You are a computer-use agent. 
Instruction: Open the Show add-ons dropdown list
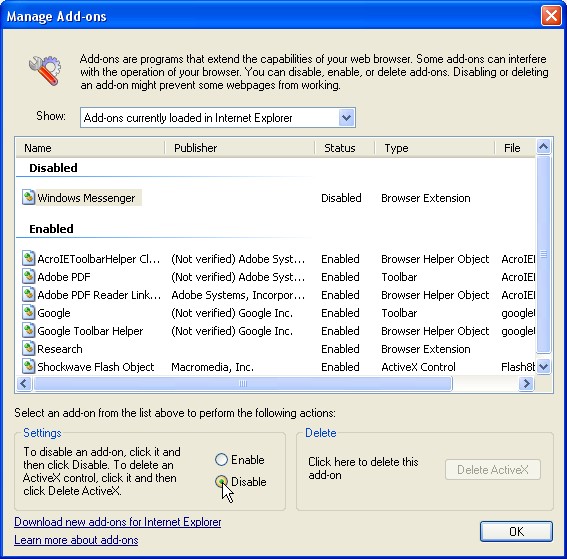coord(346,118)
